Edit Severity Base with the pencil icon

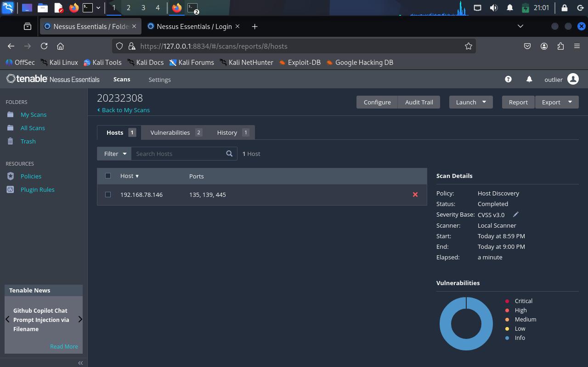(x=516, y=214)
